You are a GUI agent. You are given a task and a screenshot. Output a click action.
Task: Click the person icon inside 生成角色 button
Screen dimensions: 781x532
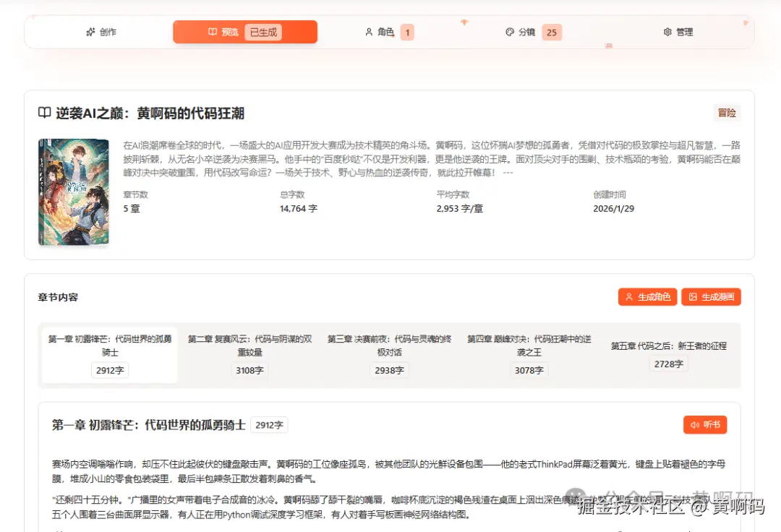(630, 296)
